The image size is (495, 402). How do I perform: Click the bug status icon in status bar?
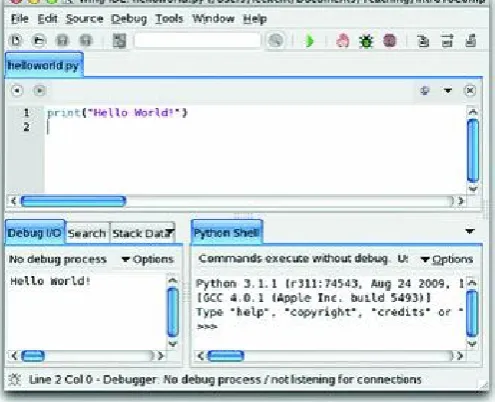15,380
